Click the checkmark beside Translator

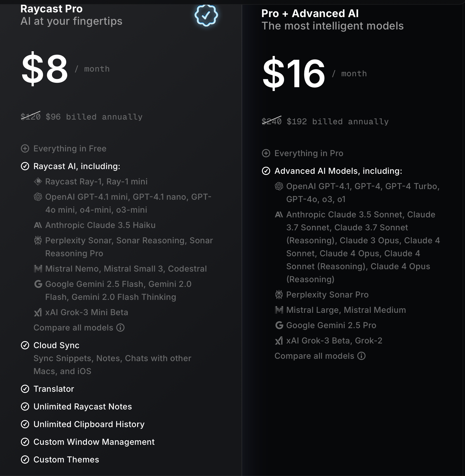coord(25,389)
